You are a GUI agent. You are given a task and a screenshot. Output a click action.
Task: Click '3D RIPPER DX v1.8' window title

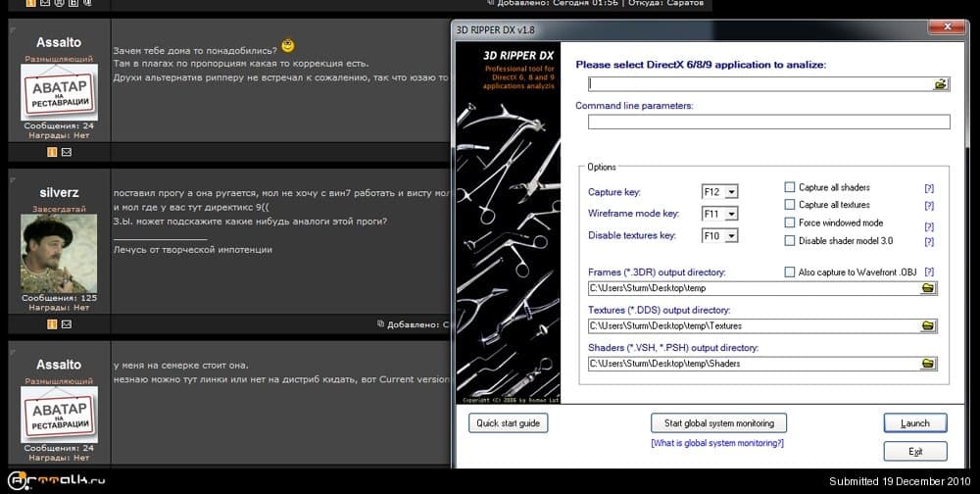[495, 29]
